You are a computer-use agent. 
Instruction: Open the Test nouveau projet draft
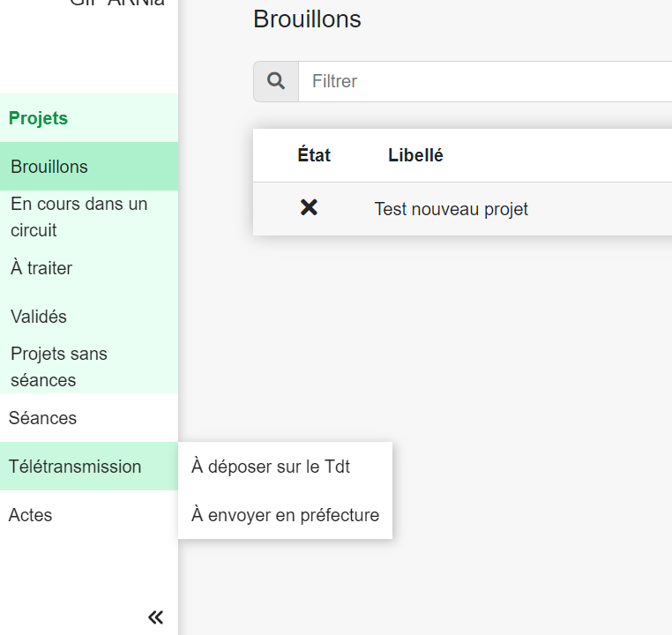pyautogui.click(x=452, y=209)
